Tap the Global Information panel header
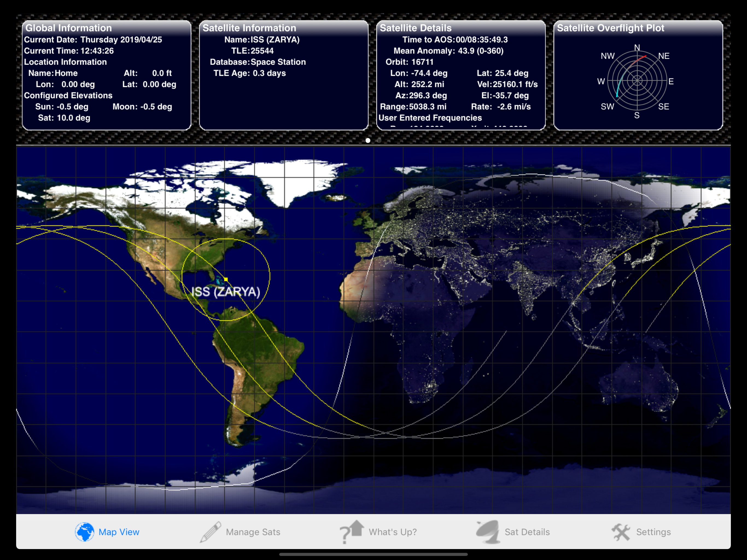 [x=69, y=28]
